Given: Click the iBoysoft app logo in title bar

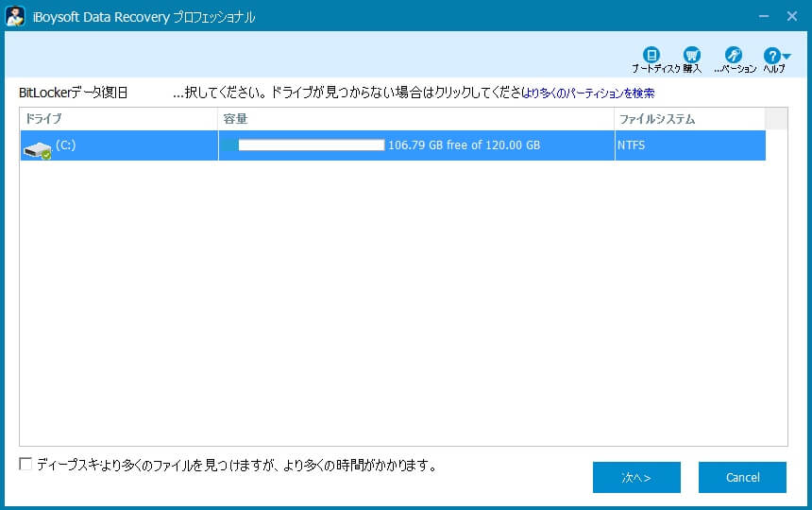Looking at the screenshot, I should click(x=15, y=16).
